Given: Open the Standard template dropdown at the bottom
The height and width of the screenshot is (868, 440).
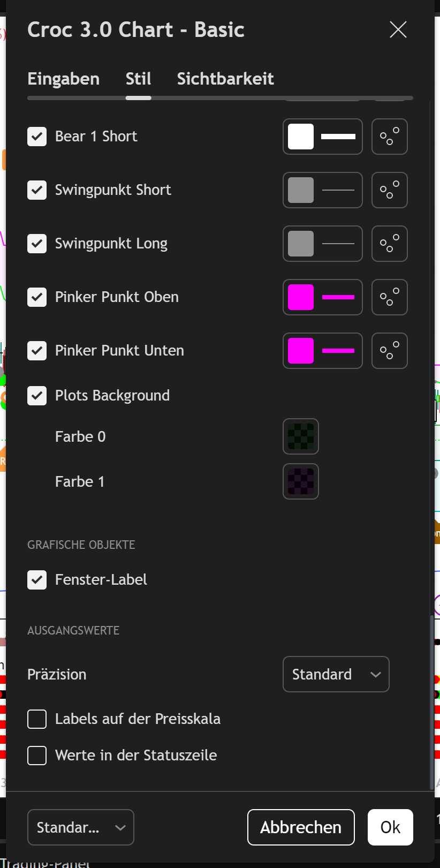Looking at the screenshot, I should click(x=80, y=827).
